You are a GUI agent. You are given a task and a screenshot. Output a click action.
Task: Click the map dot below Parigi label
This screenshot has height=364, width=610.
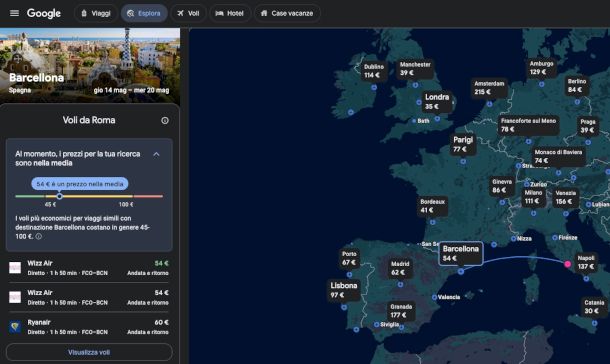point(463,161)
